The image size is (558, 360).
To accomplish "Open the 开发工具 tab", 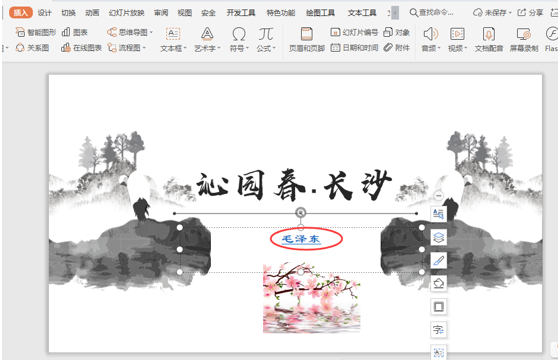I will pos(241,13).
